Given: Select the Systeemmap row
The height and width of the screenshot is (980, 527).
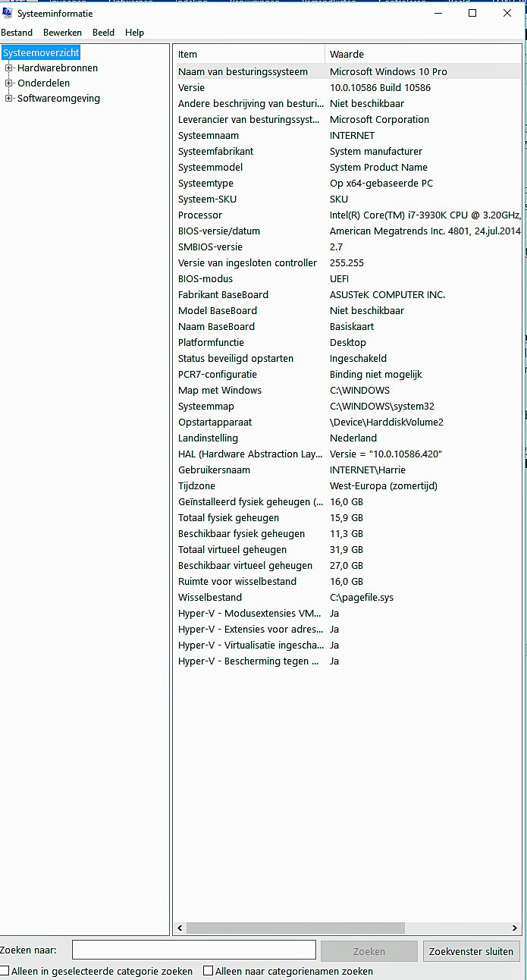Looking at the screenshot, I should 349,406.
